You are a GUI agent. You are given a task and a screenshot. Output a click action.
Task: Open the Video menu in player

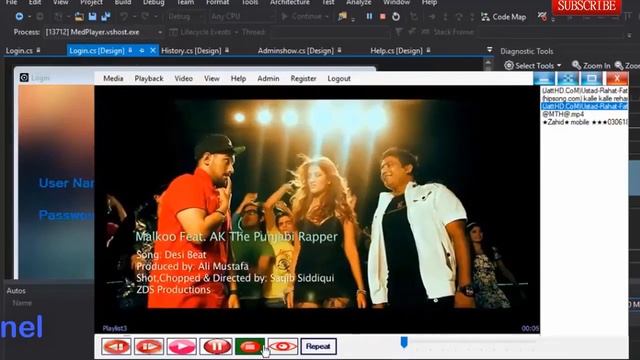click(x=184, y=78)
